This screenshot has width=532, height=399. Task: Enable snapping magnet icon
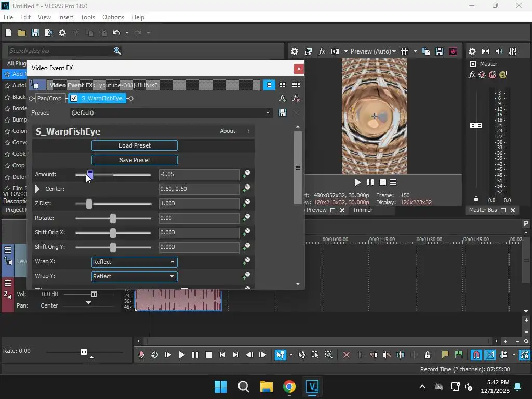[476, 355]
